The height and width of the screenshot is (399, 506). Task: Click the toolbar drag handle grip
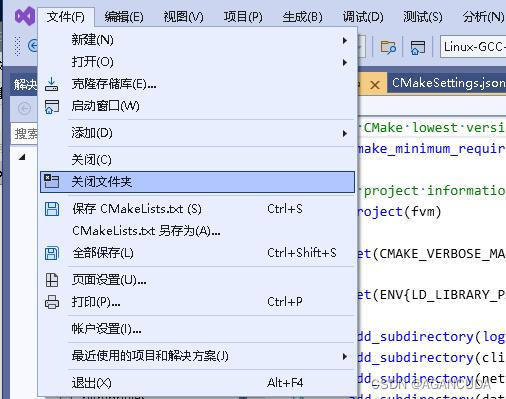coord(17,46)
